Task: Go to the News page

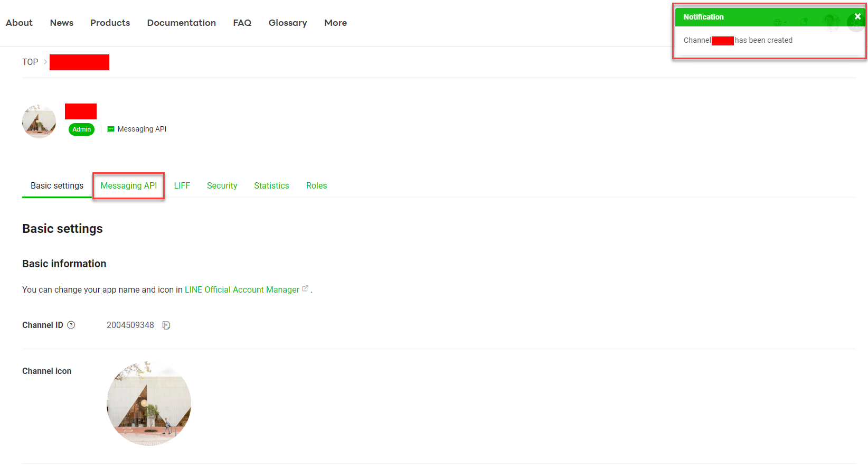Action: [x=62, y=23]
